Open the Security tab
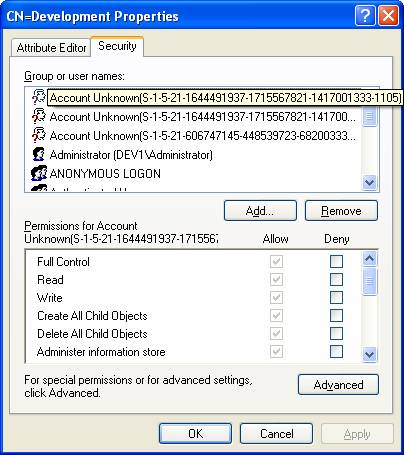404x455 pixels. [117, 46]
